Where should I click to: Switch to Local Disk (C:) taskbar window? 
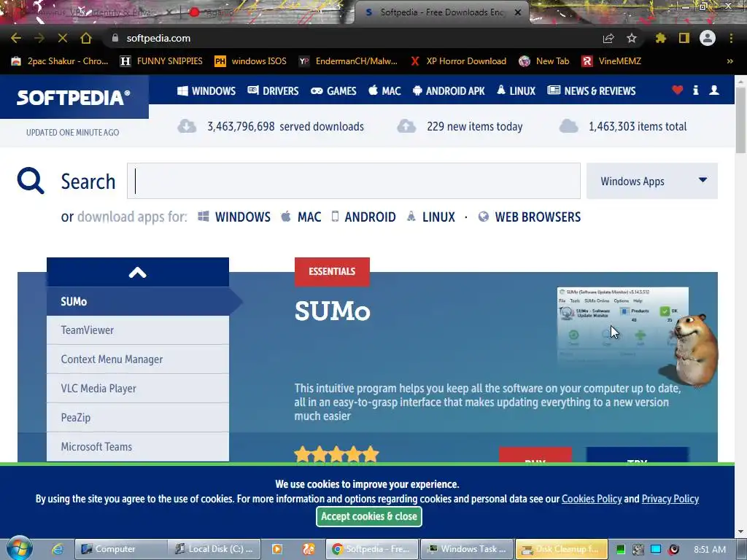click(x=215, y=549)
